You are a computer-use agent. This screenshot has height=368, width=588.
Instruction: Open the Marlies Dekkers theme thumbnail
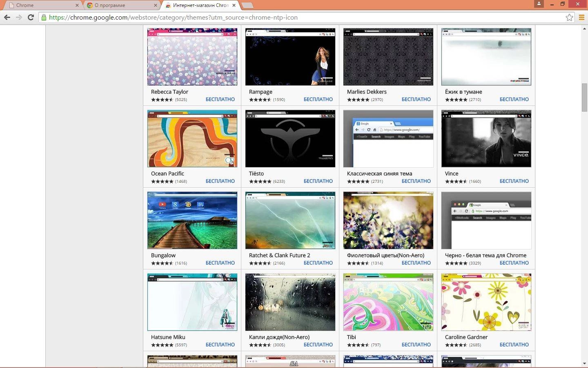click(388, 57)
